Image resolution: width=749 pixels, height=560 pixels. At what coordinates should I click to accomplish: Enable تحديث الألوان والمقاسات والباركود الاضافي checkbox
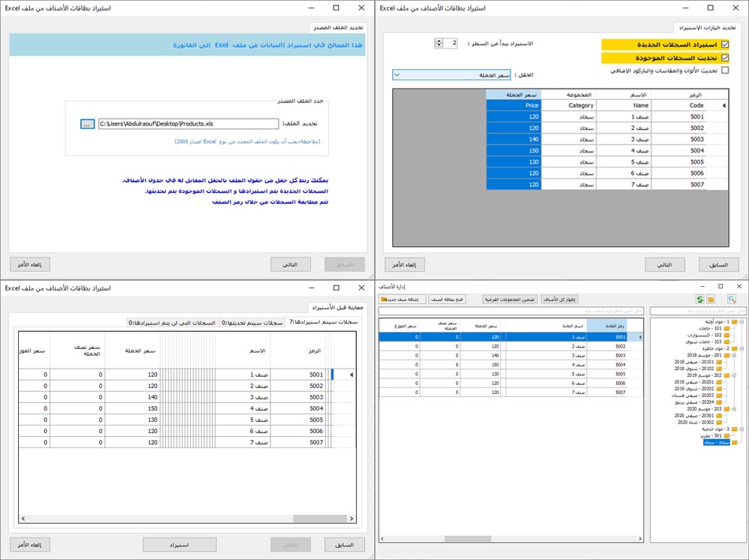725,70
